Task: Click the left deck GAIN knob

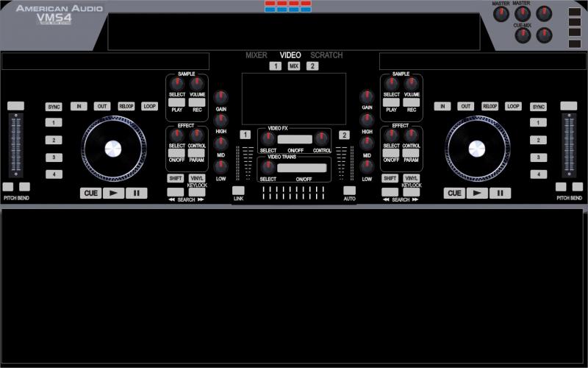Action: click(221, 97)
